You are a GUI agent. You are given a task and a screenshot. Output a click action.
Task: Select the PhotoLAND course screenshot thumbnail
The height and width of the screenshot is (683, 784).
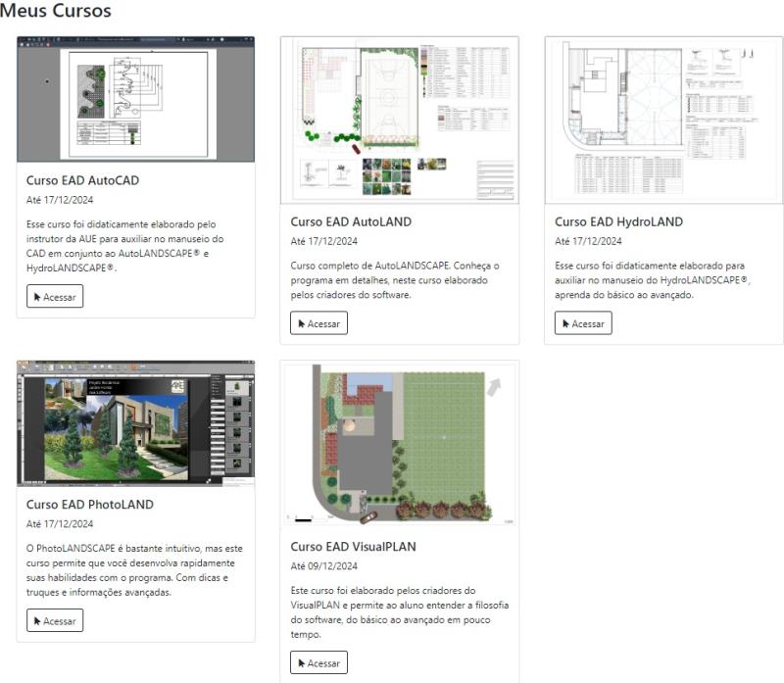135,423
